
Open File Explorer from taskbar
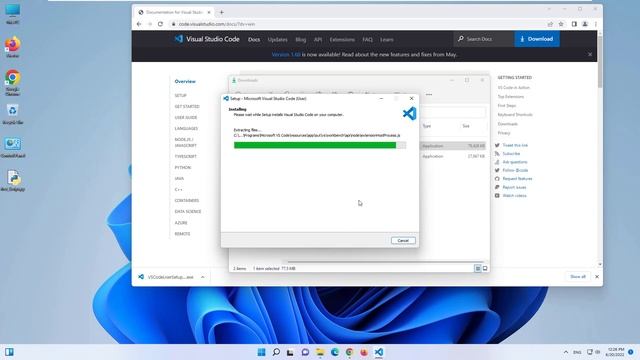320,352
